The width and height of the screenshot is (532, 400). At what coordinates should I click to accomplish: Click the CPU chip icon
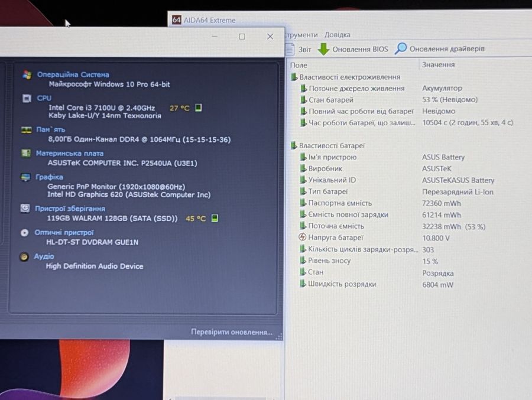tap(27, 99)
